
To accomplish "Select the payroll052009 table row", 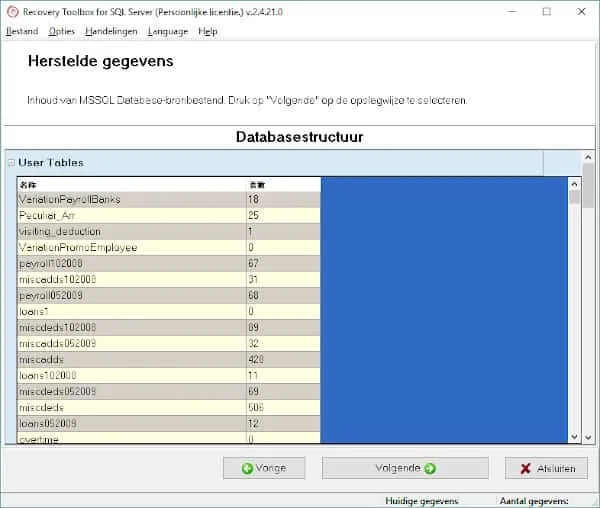I will coord(169,296).
